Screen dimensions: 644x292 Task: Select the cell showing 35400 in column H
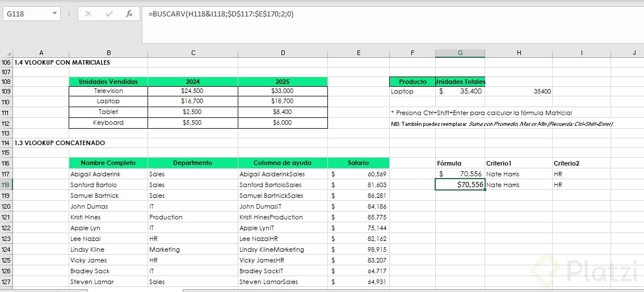pos(519,91)
